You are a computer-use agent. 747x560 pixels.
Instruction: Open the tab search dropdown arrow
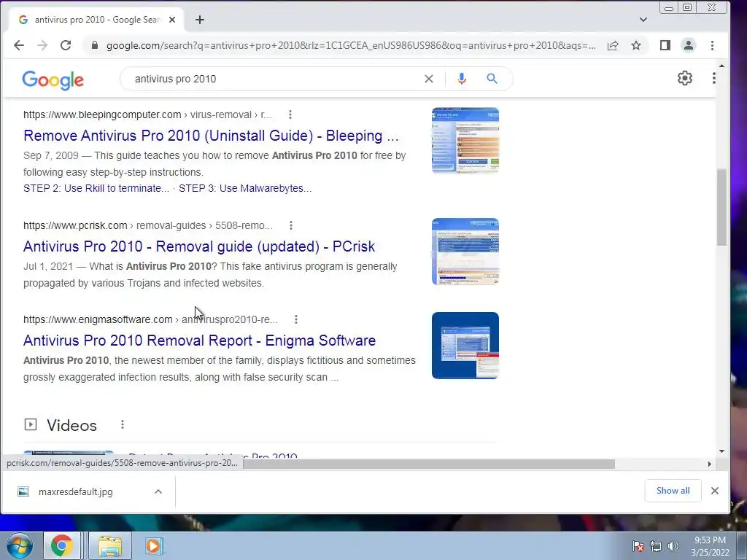[643, 20]
